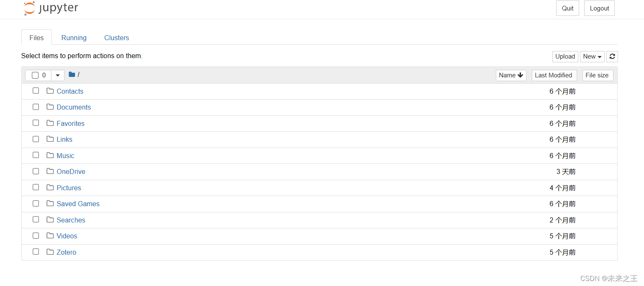Click the Jupyter logo
Viewport: 644px width, 286px height.
click(50, 8)
